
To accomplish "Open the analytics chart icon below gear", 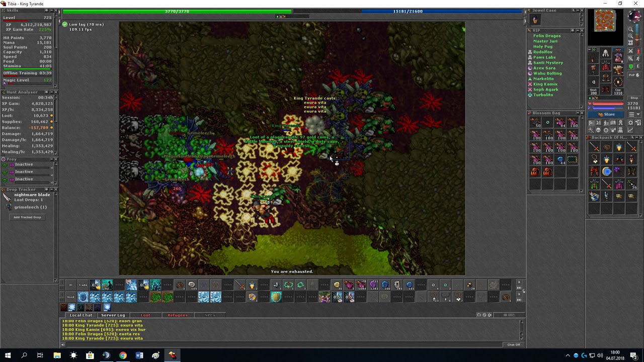I will (x=630, y=130).
